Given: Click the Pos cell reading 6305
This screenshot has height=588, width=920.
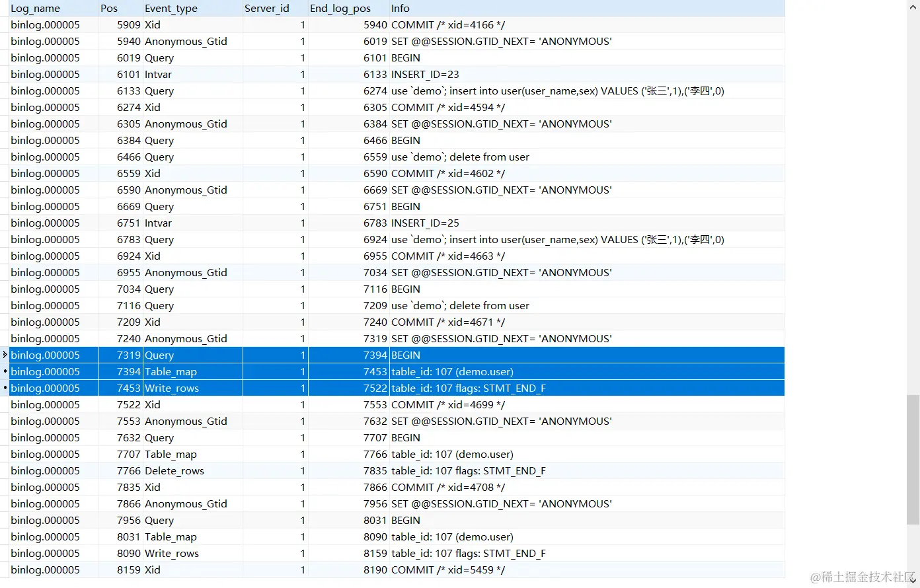Looking at the screenshot, I should [121, 124].
